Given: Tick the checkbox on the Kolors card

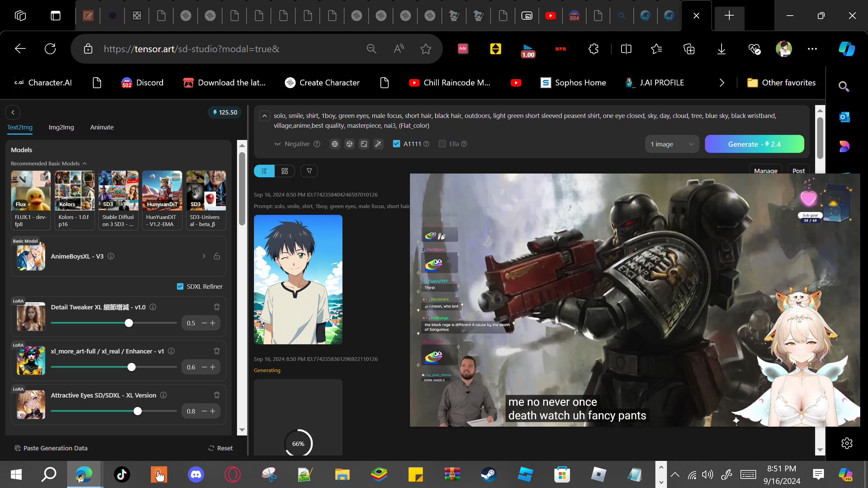Looking at the screenshot, I should point(88,177).
